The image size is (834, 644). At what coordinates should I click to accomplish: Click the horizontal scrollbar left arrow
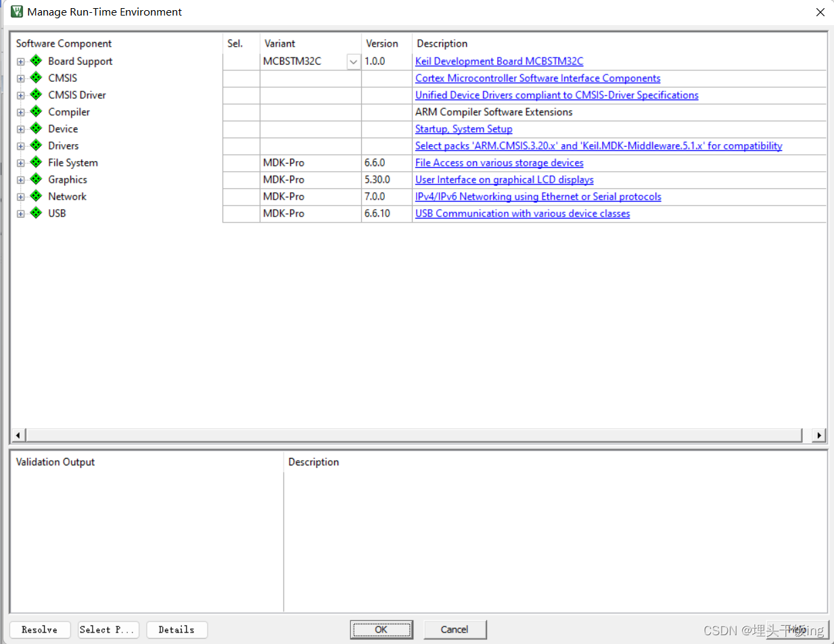(x=18, y=435)
